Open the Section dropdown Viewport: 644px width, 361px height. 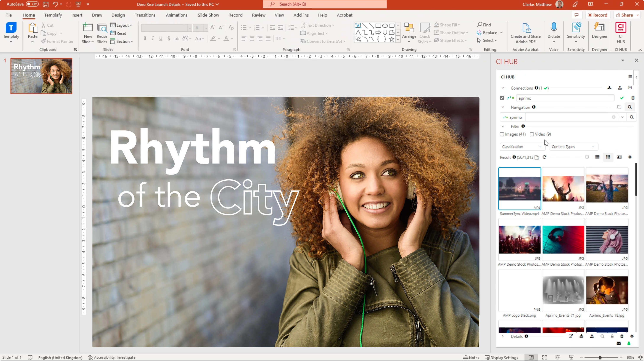click(121, 41)
